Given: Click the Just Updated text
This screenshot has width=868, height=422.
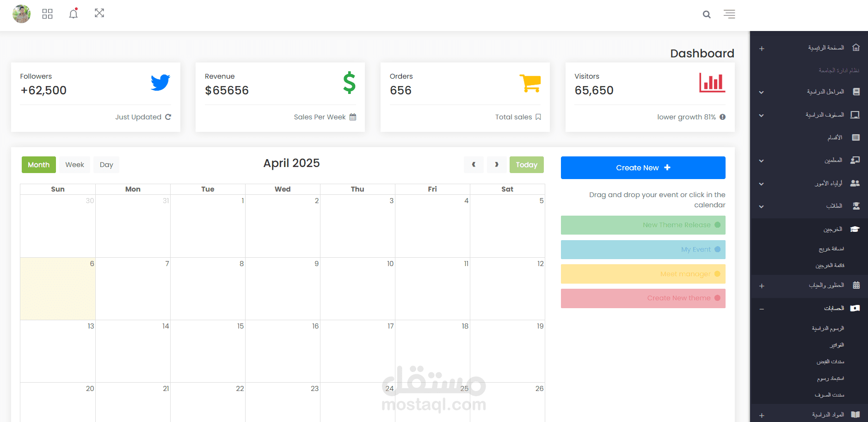Looking at the screenshot, I should point(138,117).
